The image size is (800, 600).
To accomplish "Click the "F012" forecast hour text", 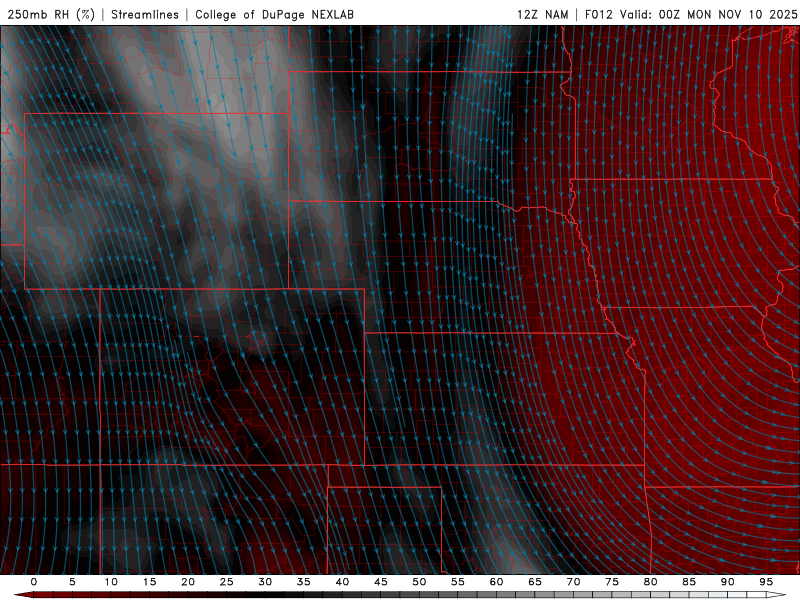I will (x=598, y=14).
